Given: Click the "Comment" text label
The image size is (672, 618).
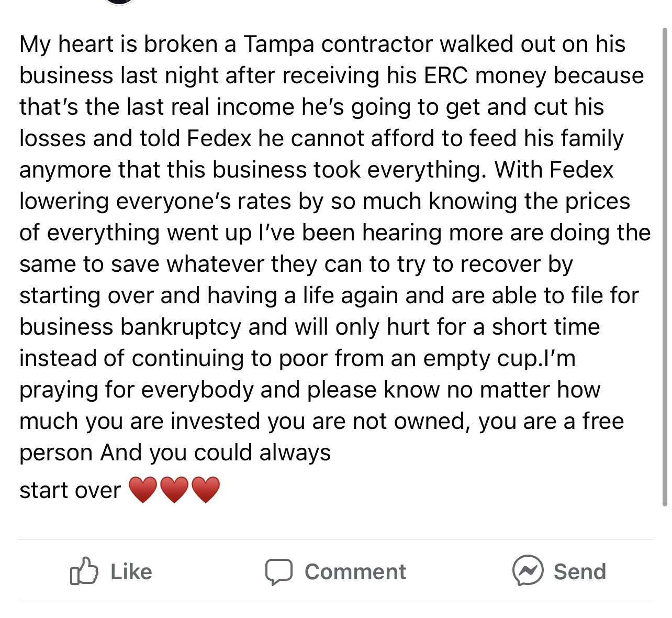Looking at the screenshot, I should point(355,571).
